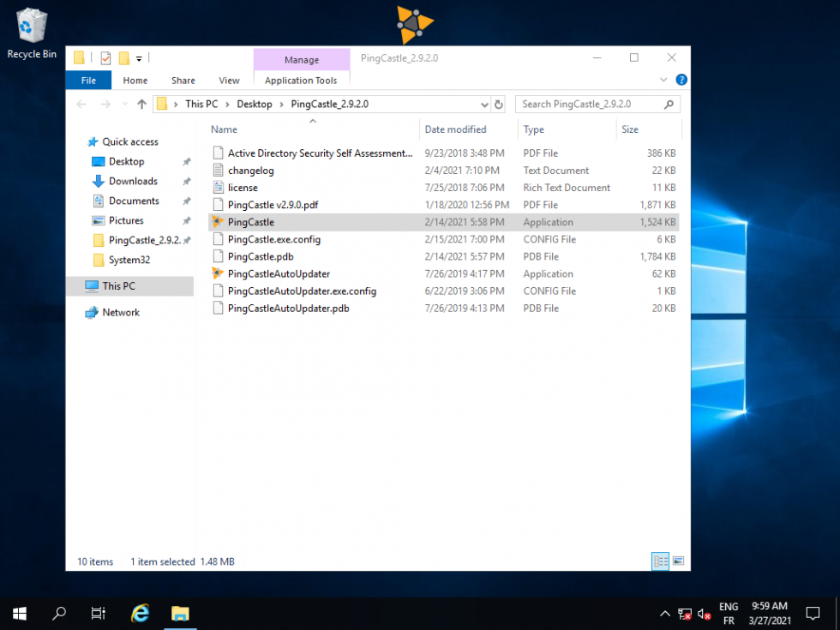The image size is (840, 630).
Task: Click inside the Search PingCastle_2.9.2.0 box
Action: (x=591, y=104)
